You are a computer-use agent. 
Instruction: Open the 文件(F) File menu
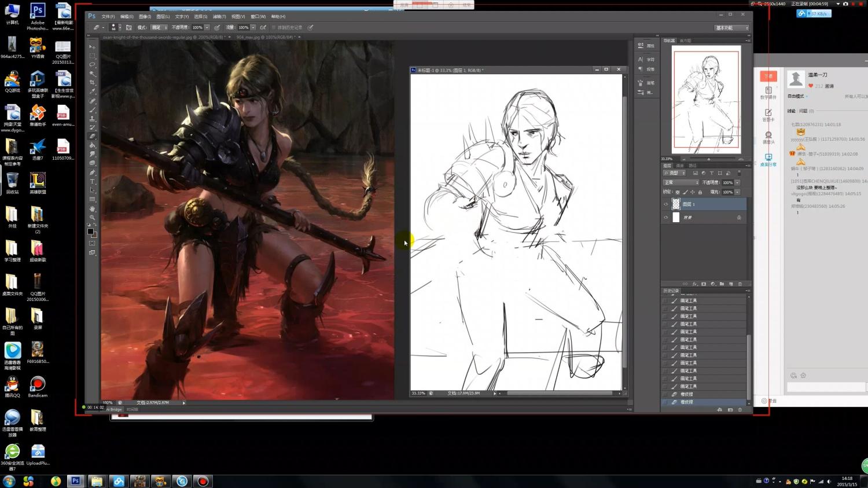[108, 17]
